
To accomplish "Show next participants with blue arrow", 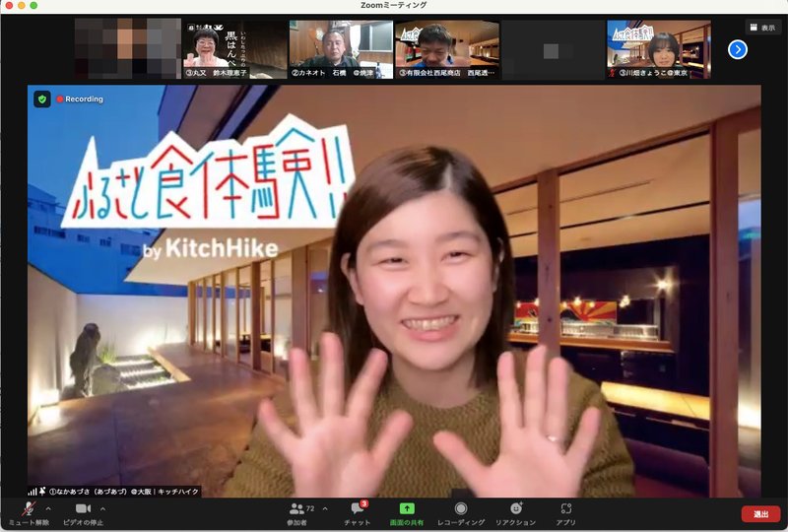I will tap(737, 49).
